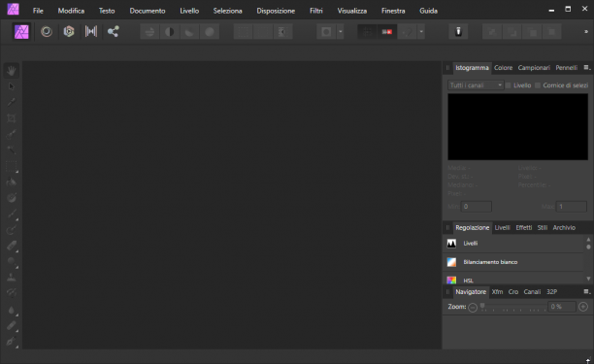Select the Clone stamp tool
Screen dimensions: 594x364
coord(12,278)
